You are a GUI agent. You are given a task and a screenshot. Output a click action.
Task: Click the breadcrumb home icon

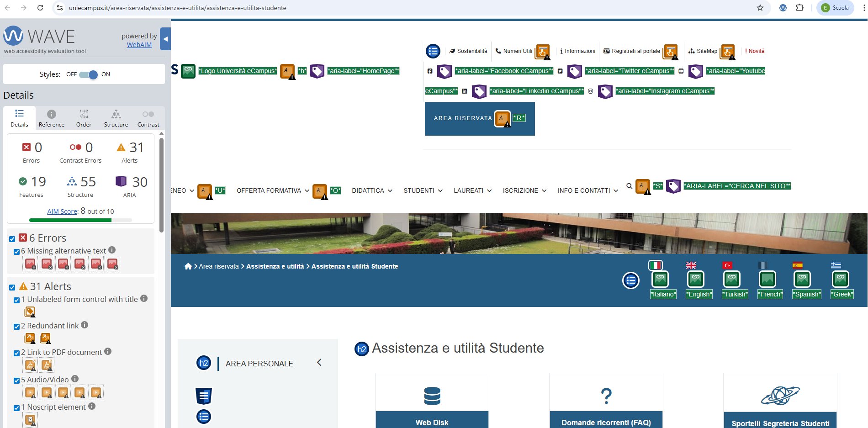[x=188, y=266]
